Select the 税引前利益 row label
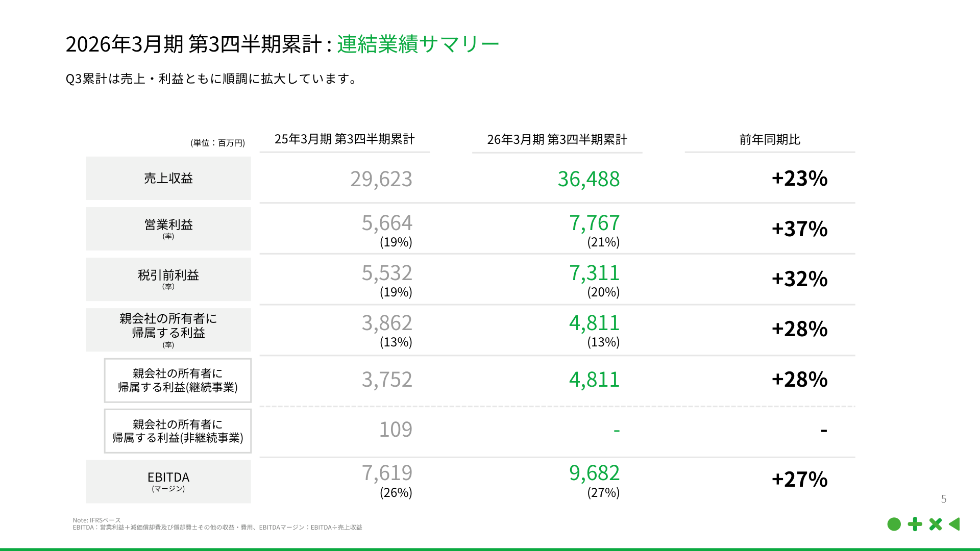The height and width of the screenshot is (551, 980). [168, 279]
